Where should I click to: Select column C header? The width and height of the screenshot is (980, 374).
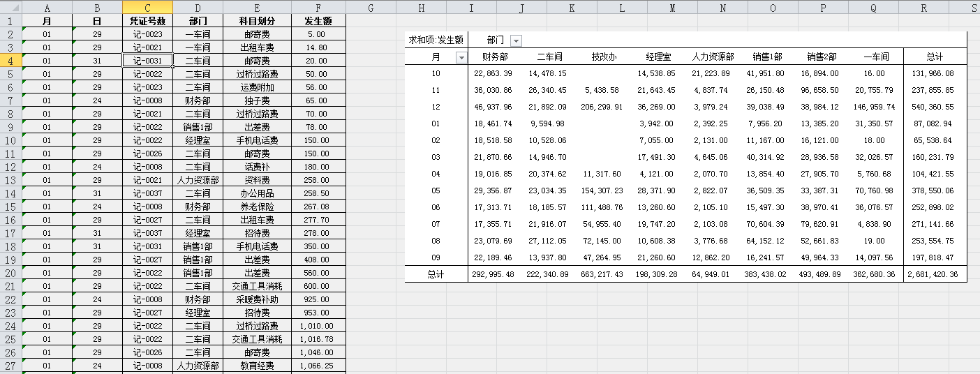[x=147, y=8]
